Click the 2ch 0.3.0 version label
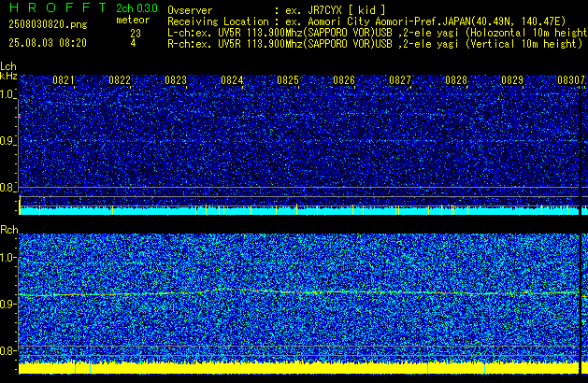The image size is (588, 383). (136, 8)
